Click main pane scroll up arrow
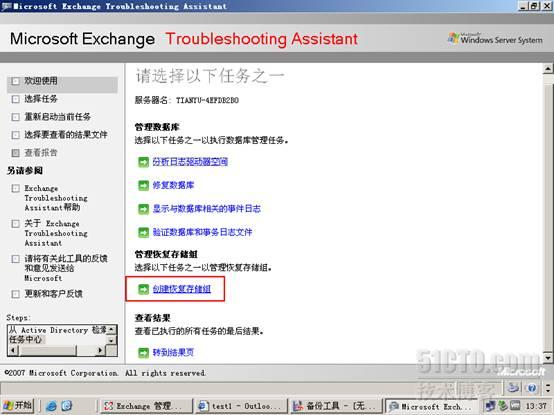 (x=548, y=69)
